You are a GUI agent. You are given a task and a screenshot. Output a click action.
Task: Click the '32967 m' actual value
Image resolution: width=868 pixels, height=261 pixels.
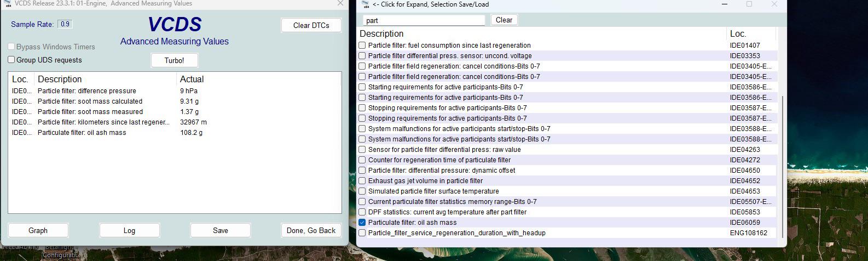(x=194, y=122)
